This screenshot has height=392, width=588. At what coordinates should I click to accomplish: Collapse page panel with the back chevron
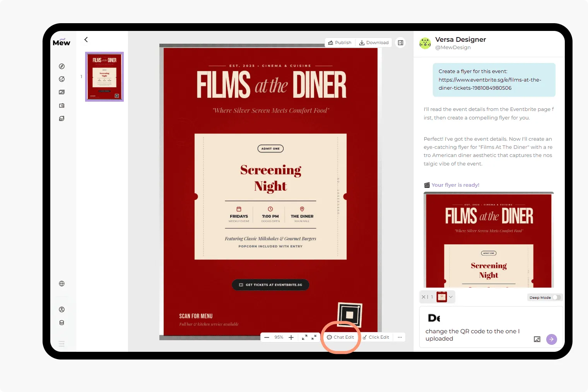click(x=86, y=40)
